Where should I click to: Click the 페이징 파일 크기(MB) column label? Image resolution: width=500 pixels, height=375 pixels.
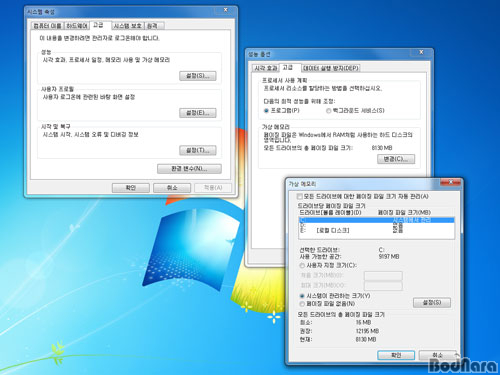click(x=404, y=212)
